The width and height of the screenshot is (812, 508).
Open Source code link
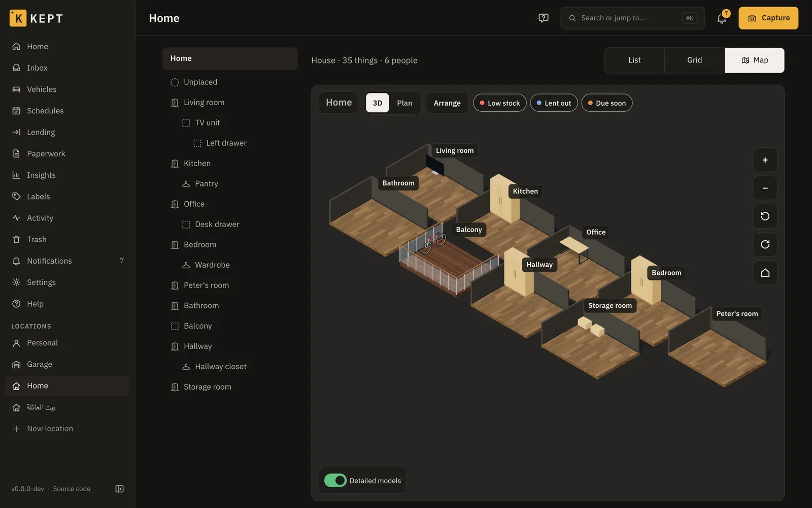(72, 489)
